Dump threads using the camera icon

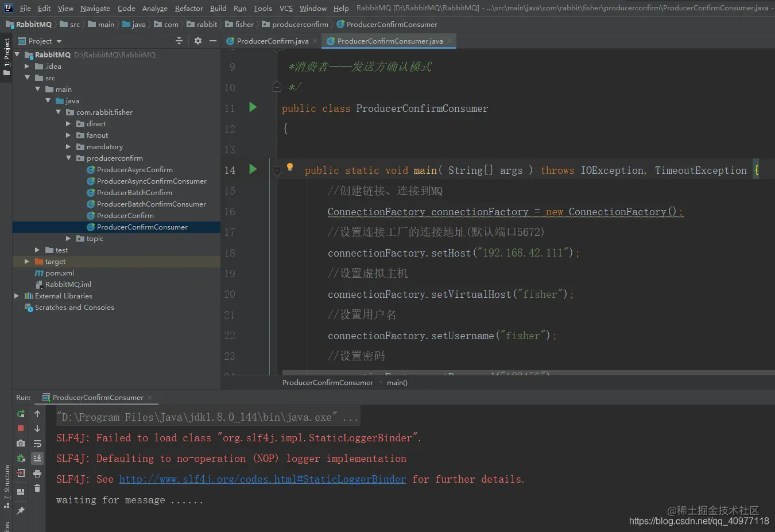(21, 443)
